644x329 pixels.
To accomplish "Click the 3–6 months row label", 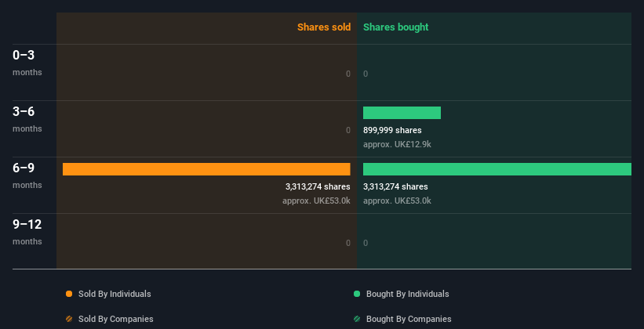I will (27, 119).
